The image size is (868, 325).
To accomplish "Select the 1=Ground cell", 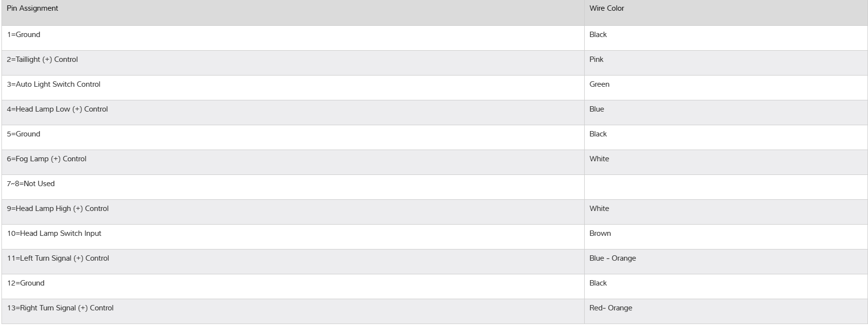I will click(23, 35).
